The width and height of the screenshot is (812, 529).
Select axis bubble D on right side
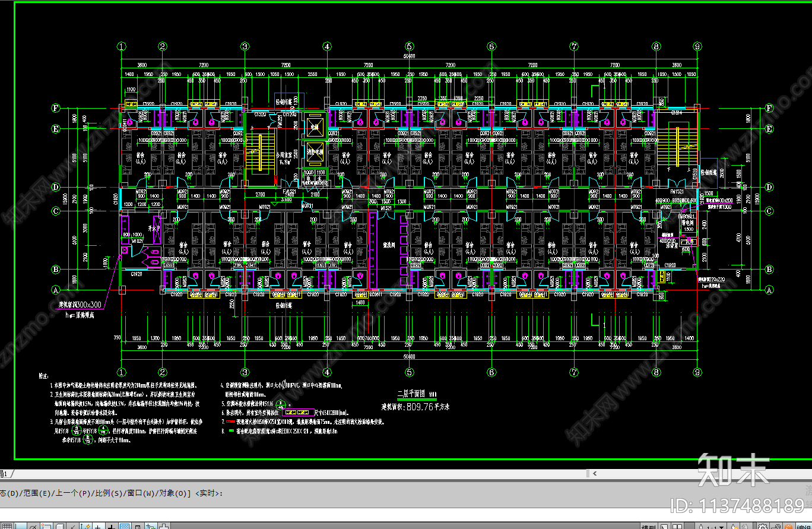[770, 188]
